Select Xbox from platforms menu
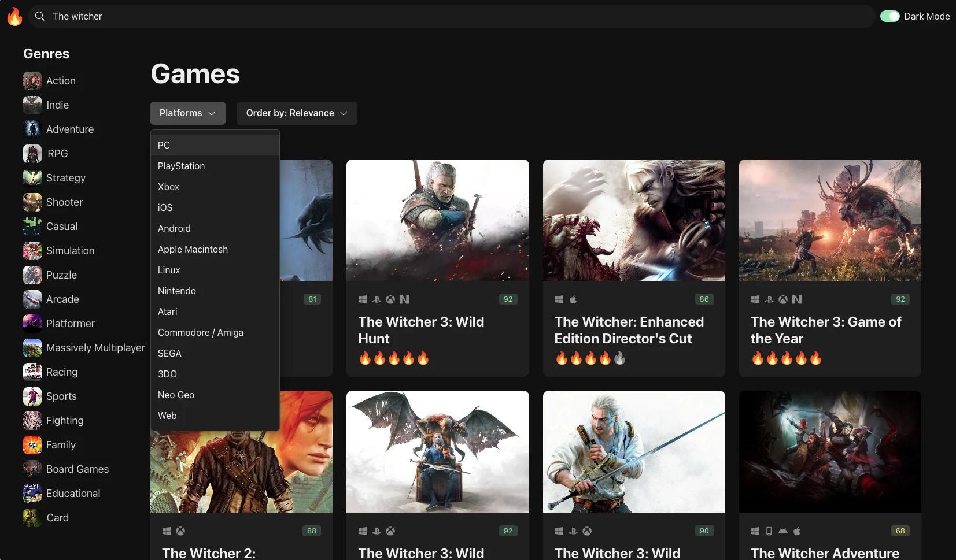The width and height of the screenshot is (956, 560). pos(215,187)
